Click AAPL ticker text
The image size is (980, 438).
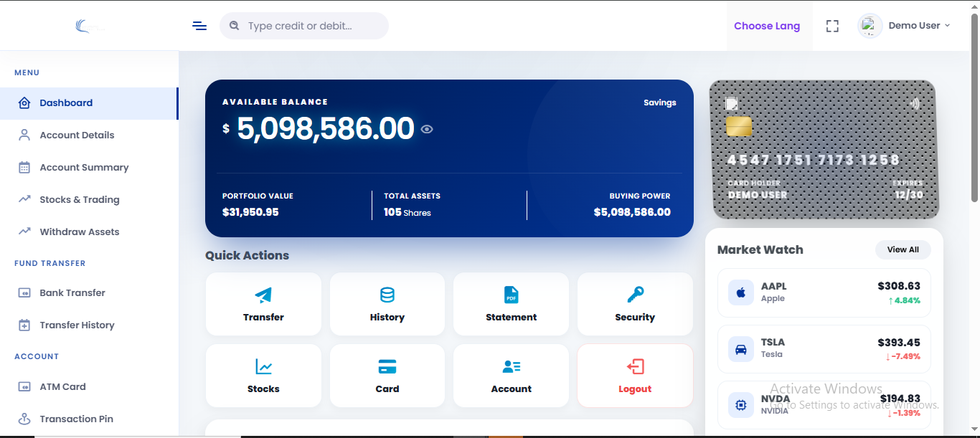pyautogui.click(x=774, y=286)
